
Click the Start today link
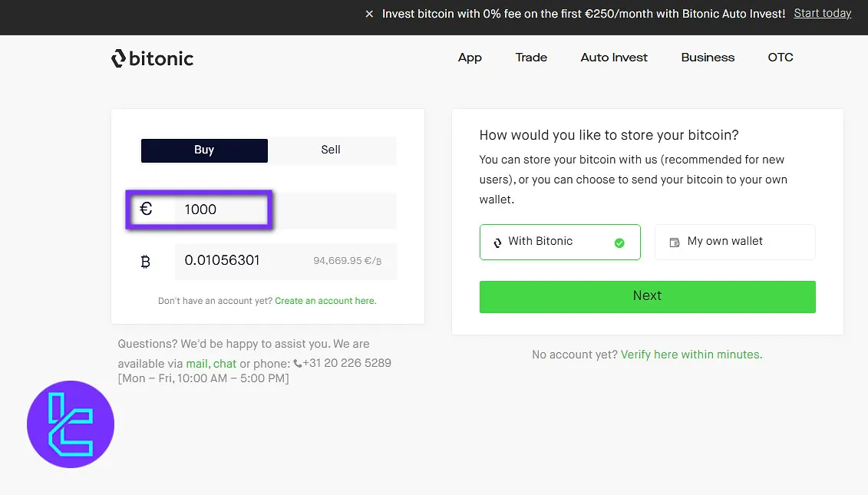822,13
